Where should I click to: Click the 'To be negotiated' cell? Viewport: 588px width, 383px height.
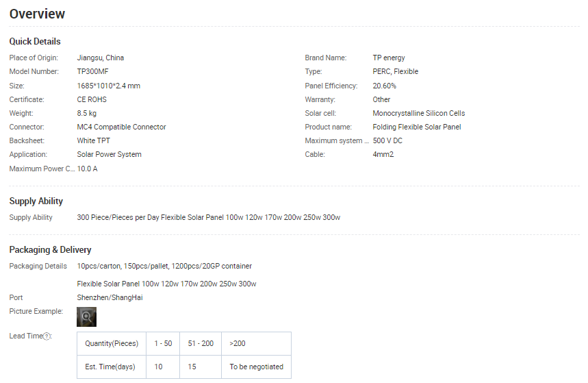click(x=256, y=367)
